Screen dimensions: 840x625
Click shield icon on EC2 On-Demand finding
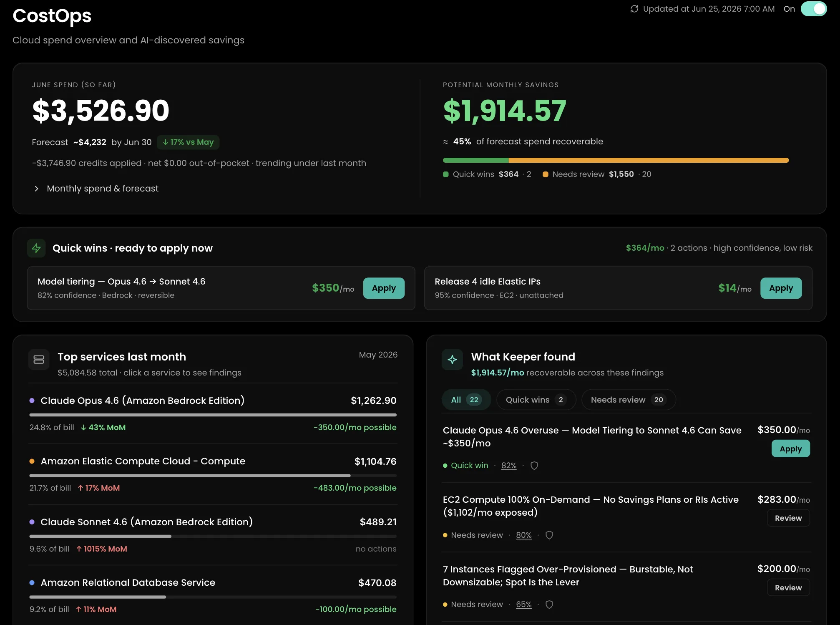coord(549,535)
